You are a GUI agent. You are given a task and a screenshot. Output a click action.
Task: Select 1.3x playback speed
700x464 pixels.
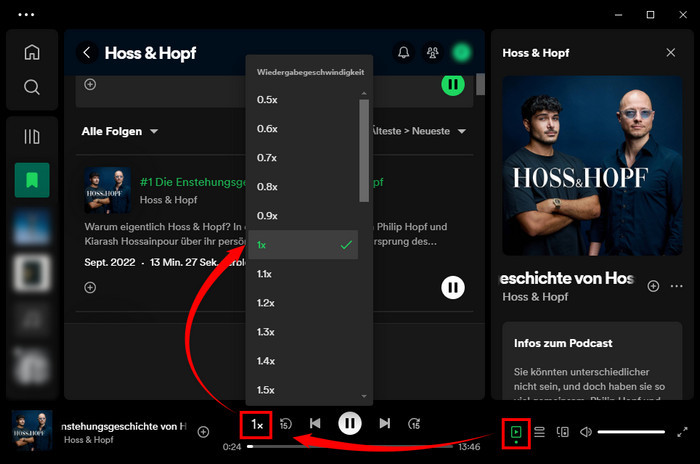[x=303, y=332]
